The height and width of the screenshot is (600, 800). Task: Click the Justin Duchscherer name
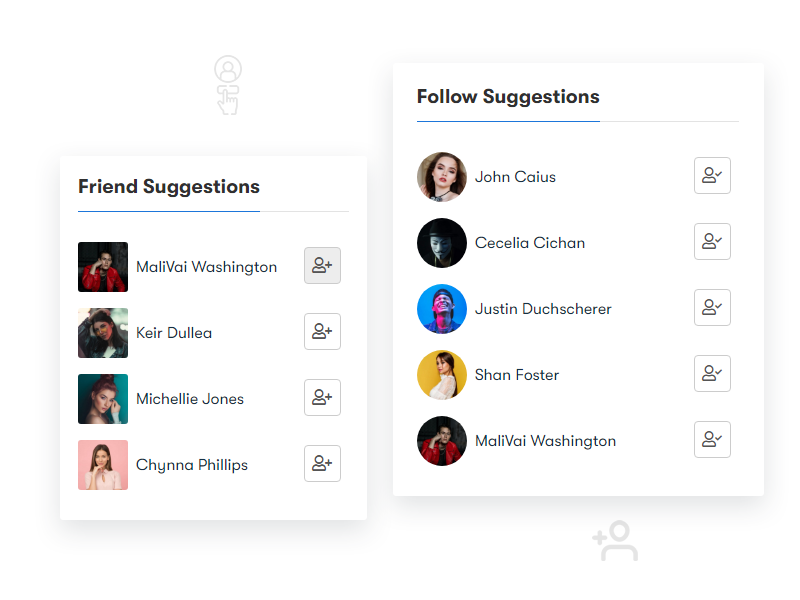tap(543, 309)
